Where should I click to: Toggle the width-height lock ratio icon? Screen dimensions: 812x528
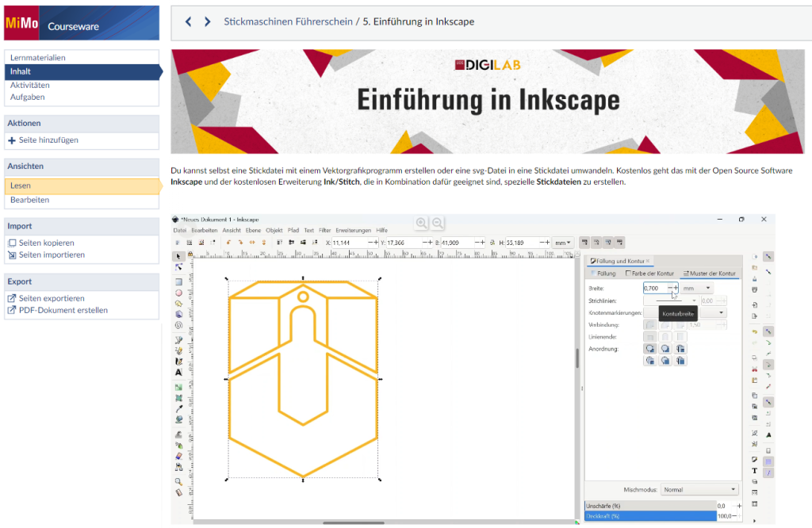tap(492, 243)
